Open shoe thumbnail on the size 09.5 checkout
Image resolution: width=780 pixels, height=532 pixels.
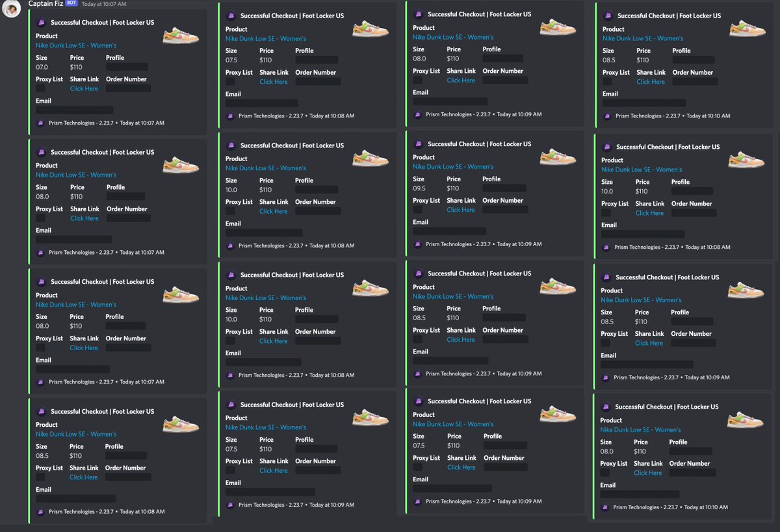click(x=558, y=157)
